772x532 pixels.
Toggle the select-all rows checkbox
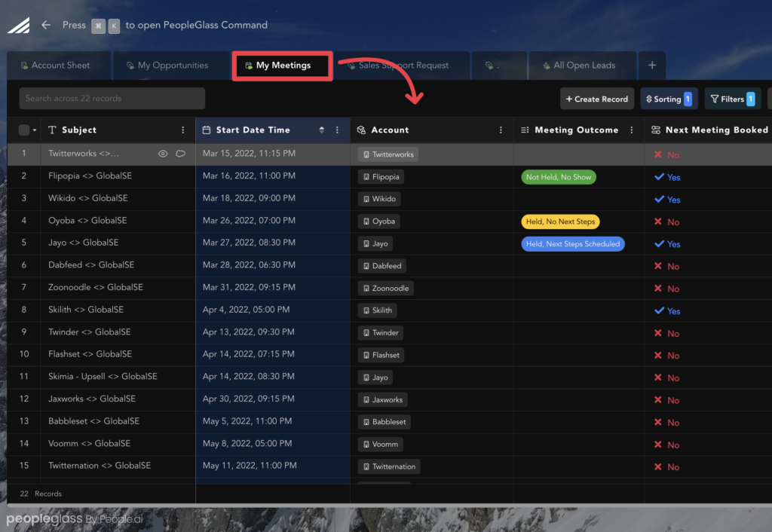tap(23, 130)
